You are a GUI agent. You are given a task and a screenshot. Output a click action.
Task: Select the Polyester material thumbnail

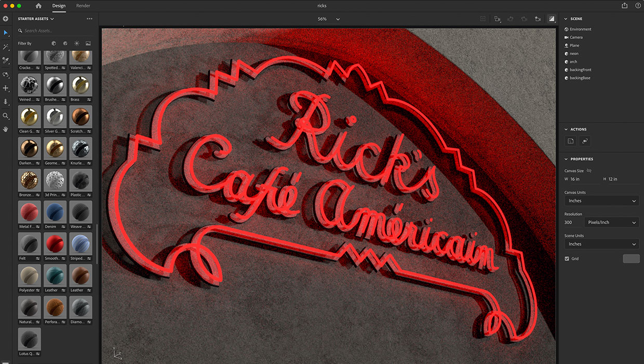click(x=29, y=276)
